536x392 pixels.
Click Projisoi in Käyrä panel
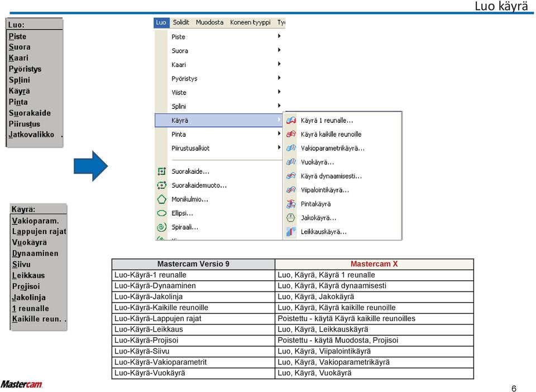(26, 286)
